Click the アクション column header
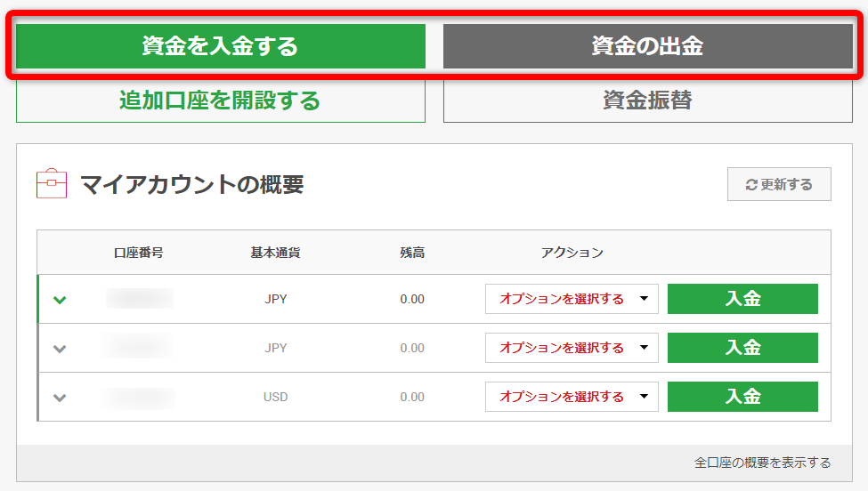 coord(572,253)
